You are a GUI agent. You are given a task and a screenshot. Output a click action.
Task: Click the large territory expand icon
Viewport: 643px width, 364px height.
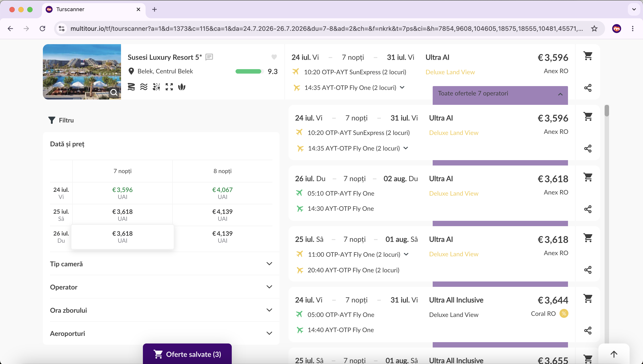pyautogui.click(x=169, y=87)
